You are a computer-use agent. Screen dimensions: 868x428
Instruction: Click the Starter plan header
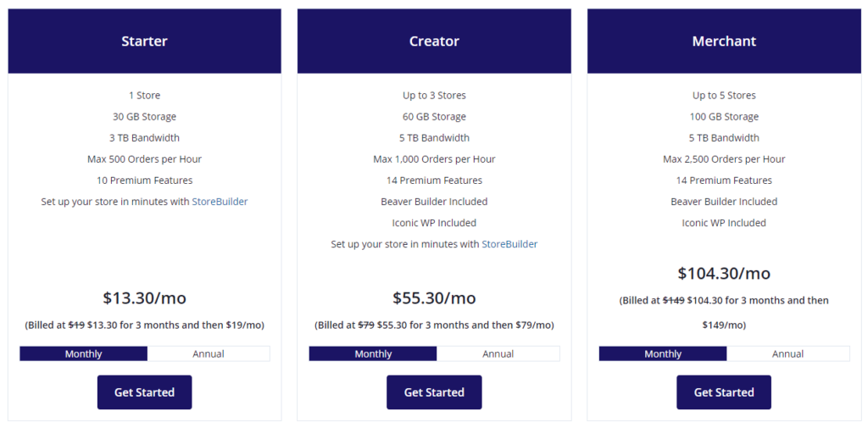click(x=144, y=41)
